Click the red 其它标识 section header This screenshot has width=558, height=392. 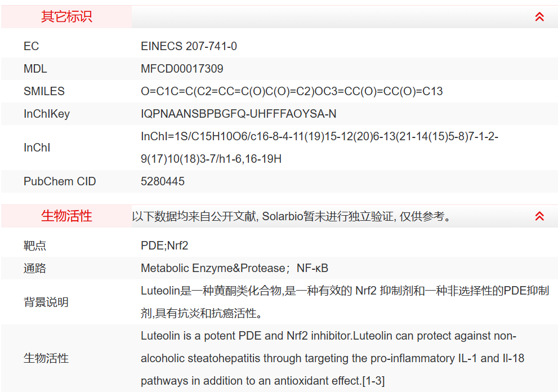pyautogui.click(x=66, y=17)
